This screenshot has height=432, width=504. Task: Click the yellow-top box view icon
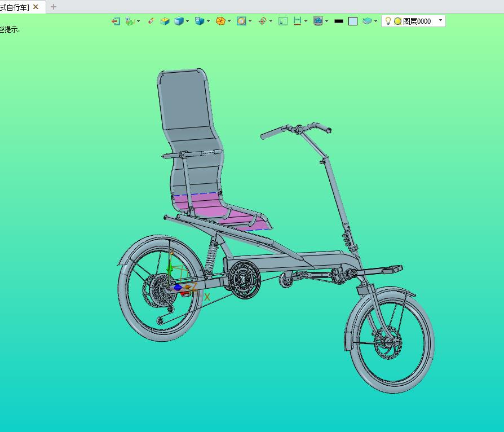pyautogui.click(x=165, y=21)
